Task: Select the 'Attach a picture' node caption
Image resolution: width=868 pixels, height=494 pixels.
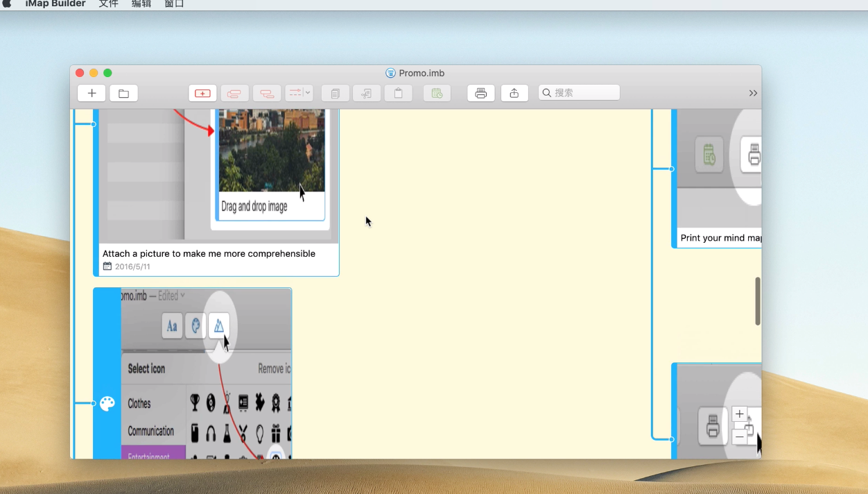Action: click(x=209, y=254)
